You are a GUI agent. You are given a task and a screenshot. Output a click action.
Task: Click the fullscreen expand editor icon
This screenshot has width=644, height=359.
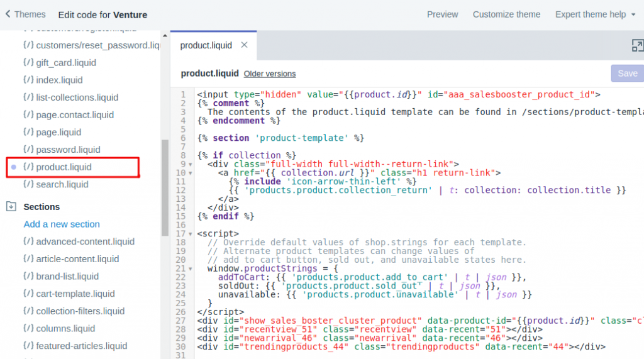[x=637, y=45]
